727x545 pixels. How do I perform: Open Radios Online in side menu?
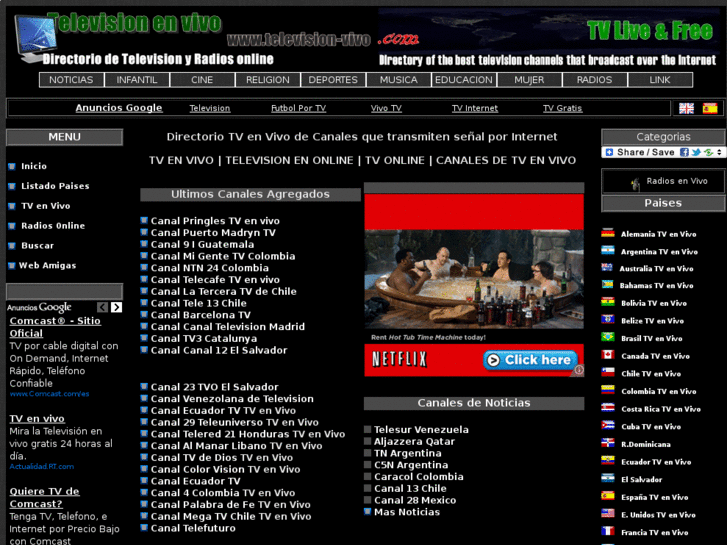53,226
